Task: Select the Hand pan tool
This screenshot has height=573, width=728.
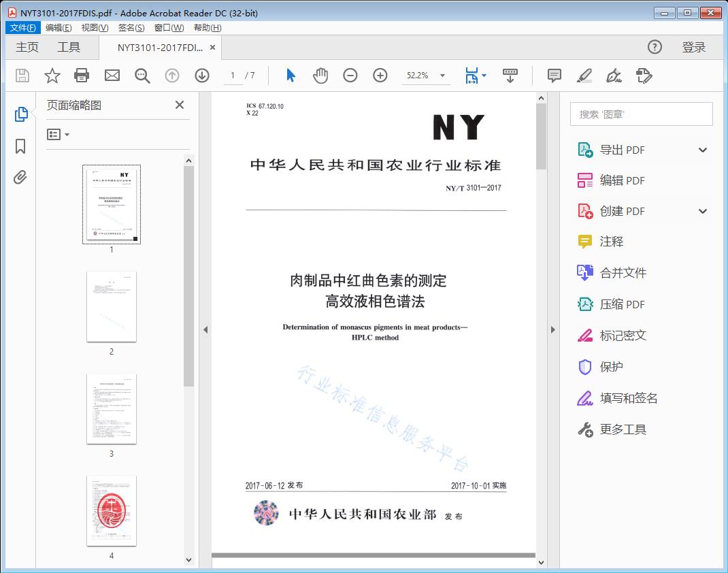Action: pyautogui.click(x=320, y=76)
